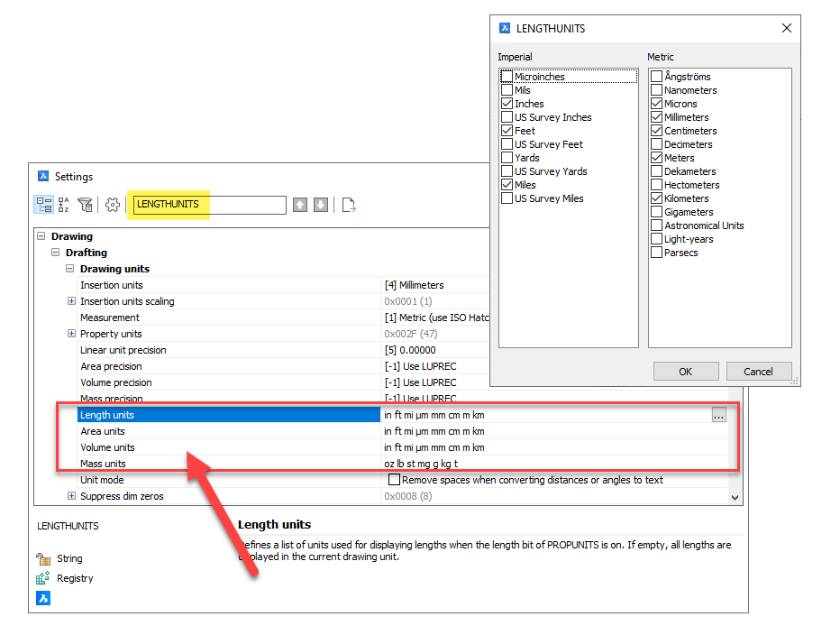Click the export settings icon
840x635 pixels.
[x=349, y=205]
